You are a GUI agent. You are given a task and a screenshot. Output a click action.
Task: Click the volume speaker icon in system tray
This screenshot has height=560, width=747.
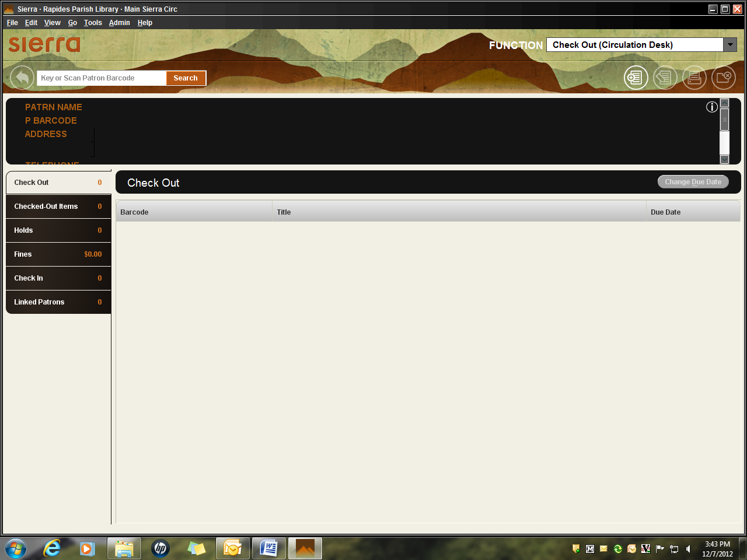(689, 549)
